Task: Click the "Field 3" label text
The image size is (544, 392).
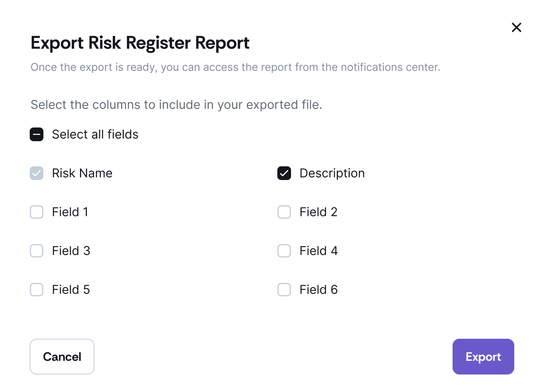Action: (71, 251)
